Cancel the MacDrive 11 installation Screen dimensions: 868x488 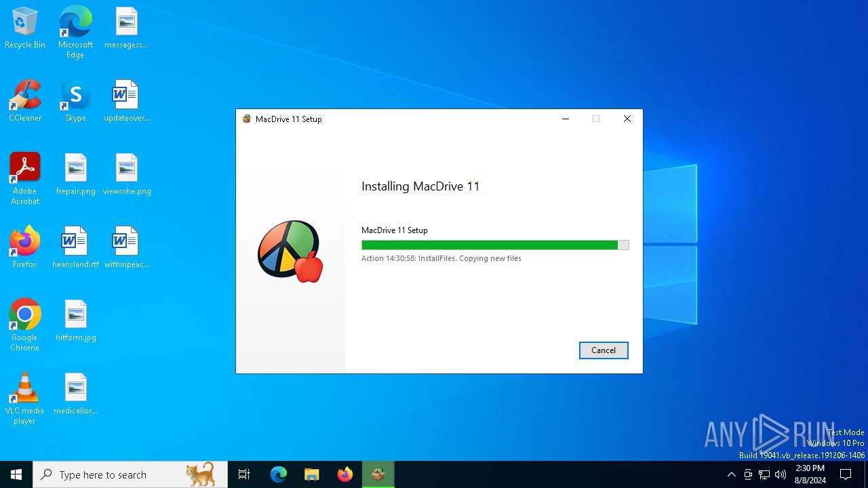click(x=604, y=350)
